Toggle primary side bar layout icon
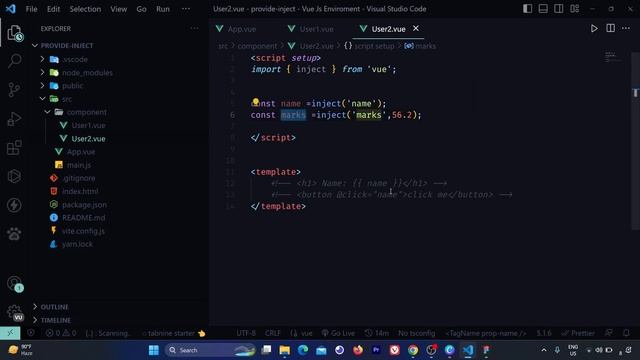The image size is (640, 360). 527,9
